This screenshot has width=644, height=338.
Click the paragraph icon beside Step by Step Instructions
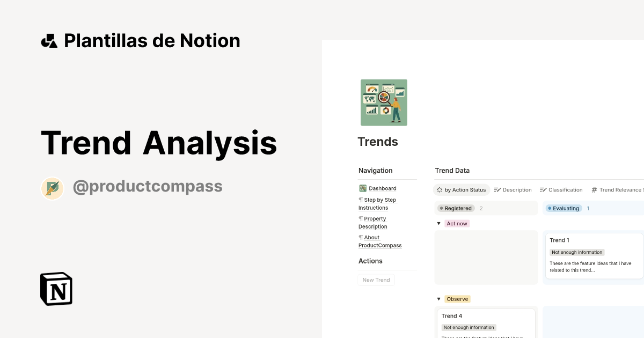[x=360, y=200]
